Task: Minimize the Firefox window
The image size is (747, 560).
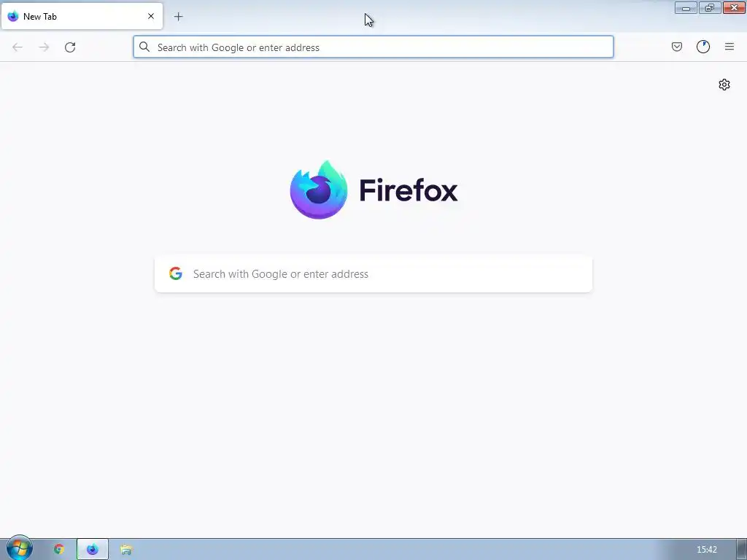Action: [x=686, y=7]
